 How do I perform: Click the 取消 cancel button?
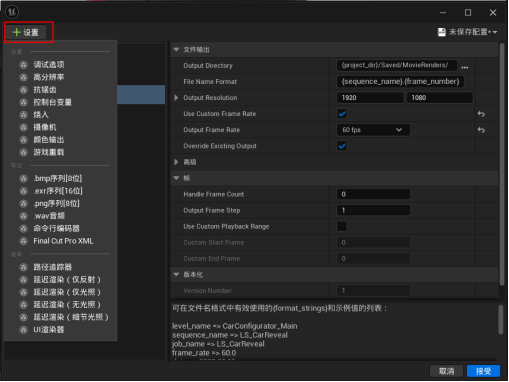[446, 371]
